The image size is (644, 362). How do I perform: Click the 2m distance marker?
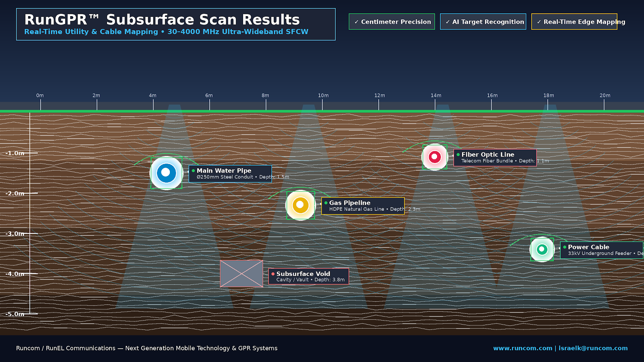pos(96,96)
